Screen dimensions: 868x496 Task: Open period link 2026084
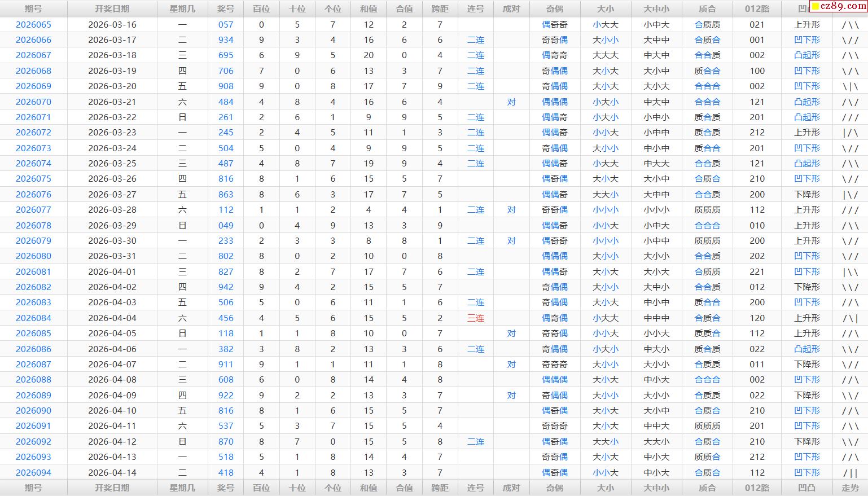tap(33, 318)
